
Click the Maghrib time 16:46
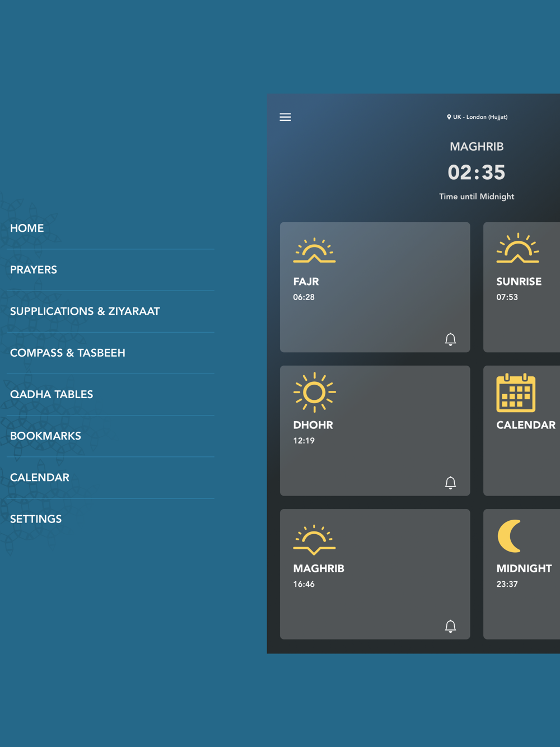pyautogui.click(x=304, y=584)
